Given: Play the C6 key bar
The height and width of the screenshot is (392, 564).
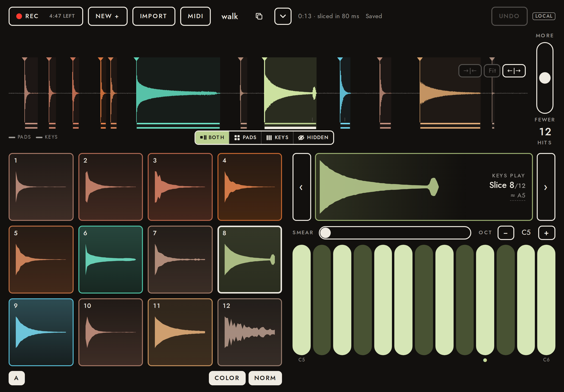Looking at the screenshot, I should tap(546, 300).
